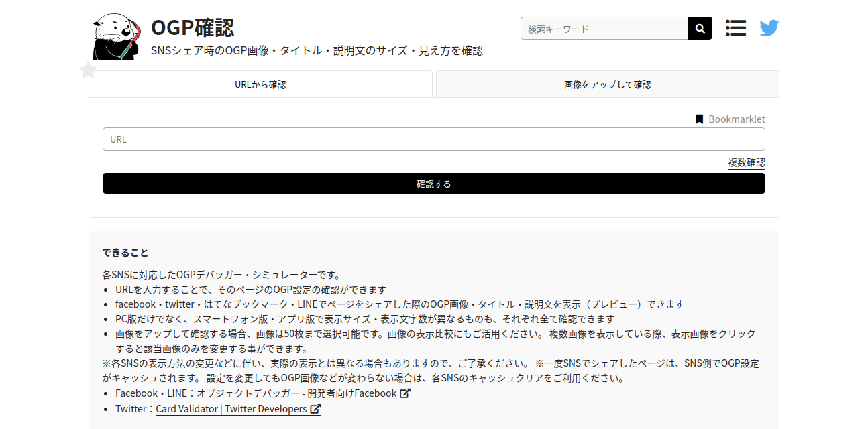Viewport: 868px width, 429px height.
Task: Click the URLを入力することで bullet text
Action: (x=251, y=290)
